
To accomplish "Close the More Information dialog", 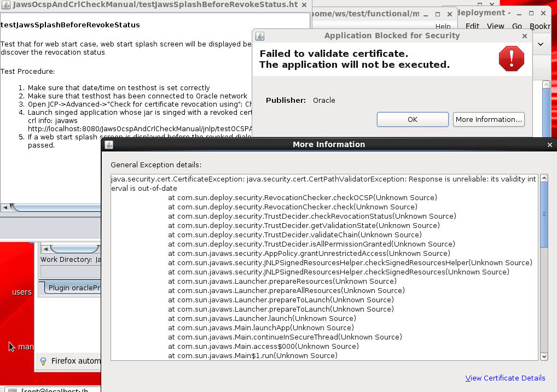I will pyautogui.click(x=549, y=145).
